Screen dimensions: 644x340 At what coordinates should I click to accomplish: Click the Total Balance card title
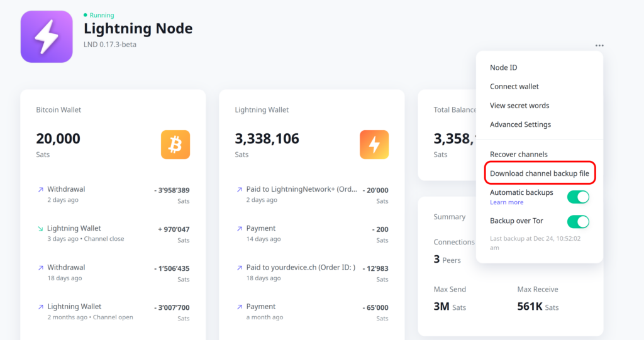click(455, 109)
